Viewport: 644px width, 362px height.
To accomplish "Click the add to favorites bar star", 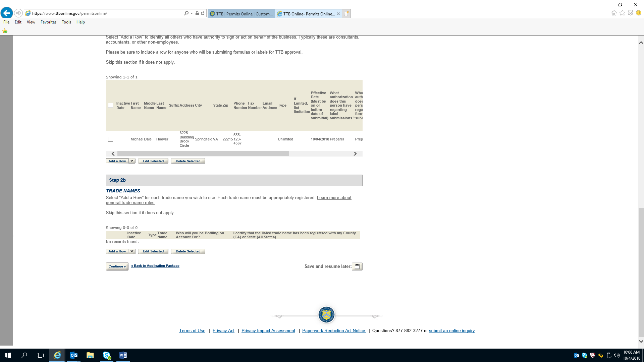I will 5,31.
